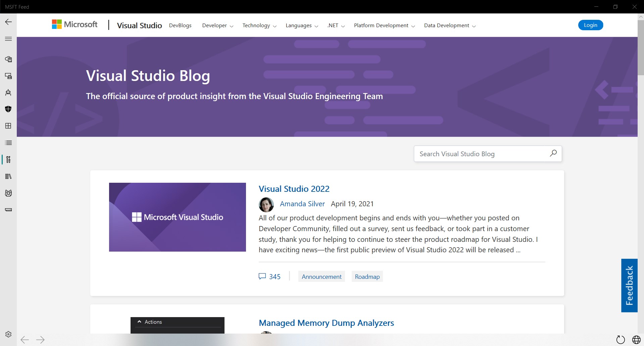Screen dimensions: 644x346
Task: Go forward using the bottom navigation arrow
Action: (x=40, y=340)
